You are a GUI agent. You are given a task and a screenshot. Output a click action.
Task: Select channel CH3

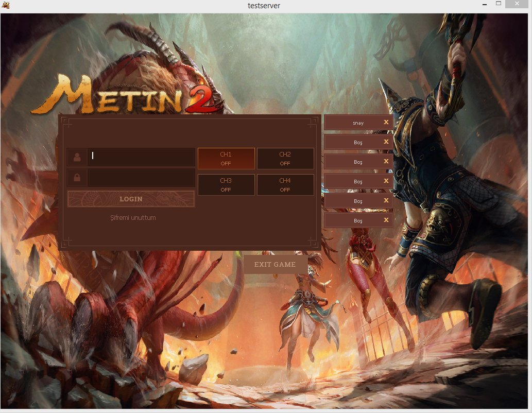coord(226,184)
